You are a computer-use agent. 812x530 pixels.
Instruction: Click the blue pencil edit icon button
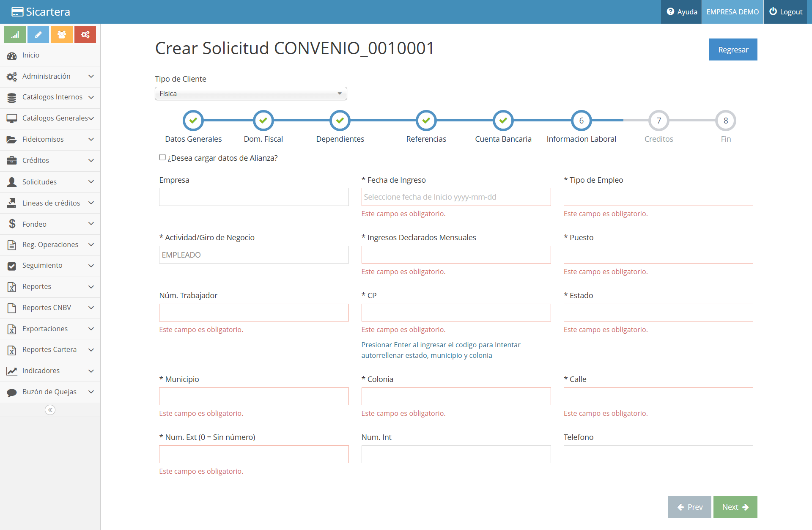[x=38, y=34]
